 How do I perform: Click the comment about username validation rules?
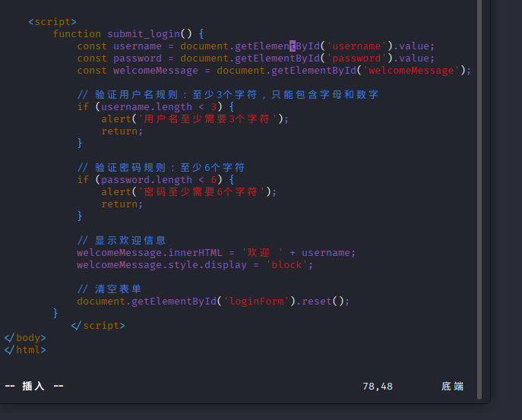[x=228, y=95]
